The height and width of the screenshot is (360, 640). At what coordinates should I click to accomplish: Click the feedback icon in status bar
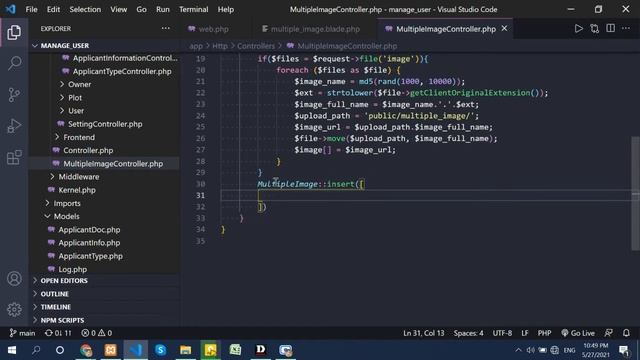[x=608, y=333]
